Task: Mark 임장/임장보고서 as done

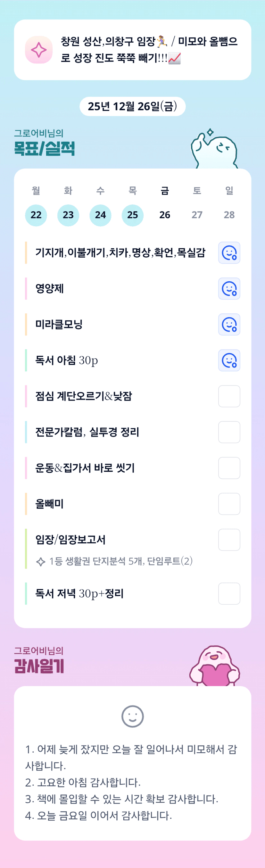Action: click(229, 540)
